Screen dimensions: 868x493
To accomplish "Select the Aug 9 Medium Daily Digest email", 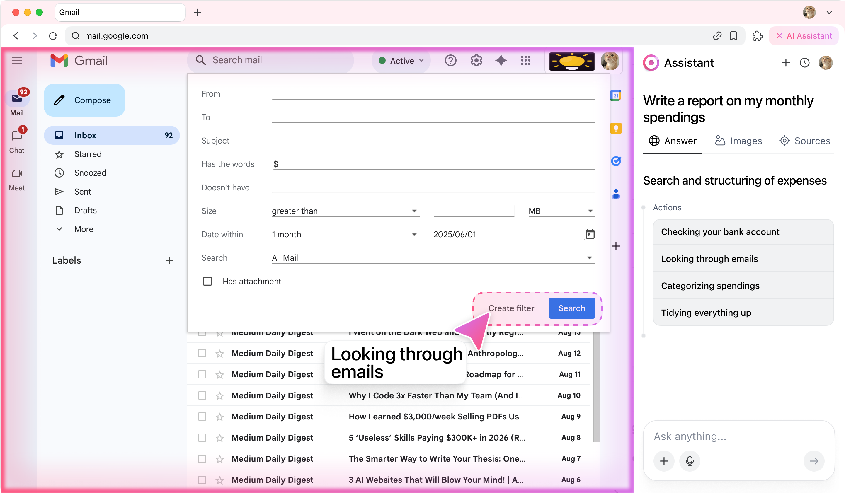I will tap(202, 417).
